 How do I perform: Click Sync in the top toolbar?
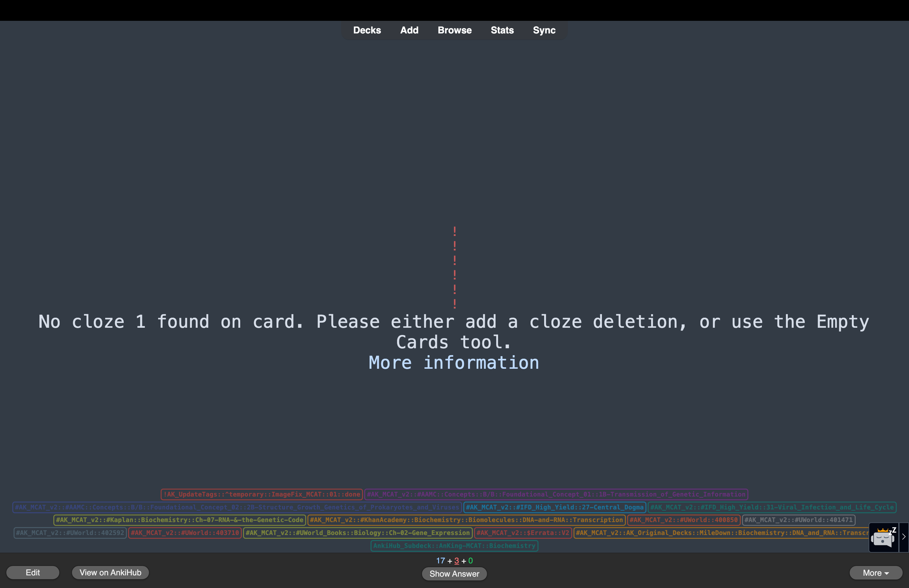coord(544,30)
